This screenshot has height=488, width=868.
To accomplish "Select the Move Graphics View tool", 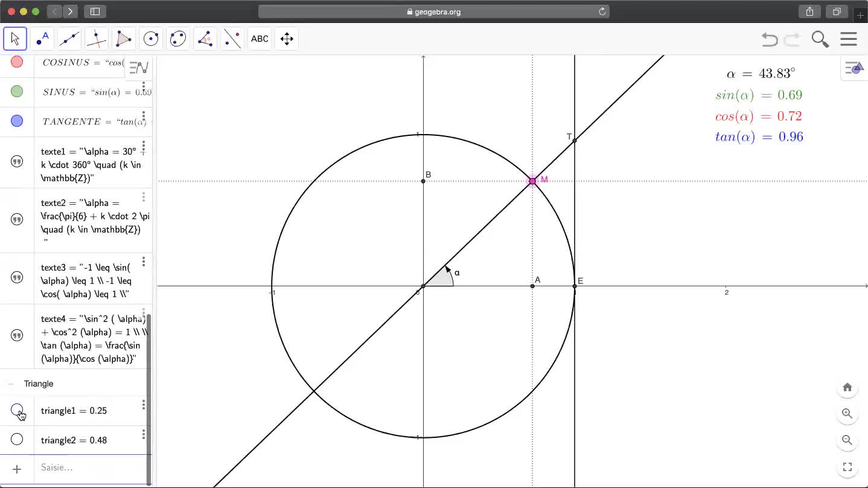I will (x=287, y=39).
